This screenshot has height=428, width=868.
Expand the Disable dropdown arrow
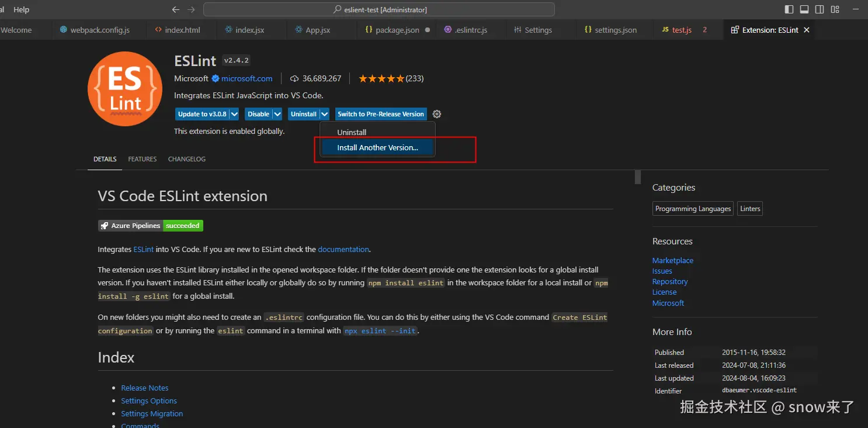click(x=277, y=114)
